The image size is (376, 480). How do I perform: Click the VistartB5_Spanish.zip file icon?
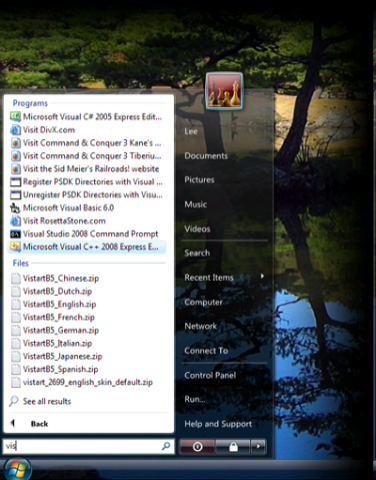(x=16, y=369)
